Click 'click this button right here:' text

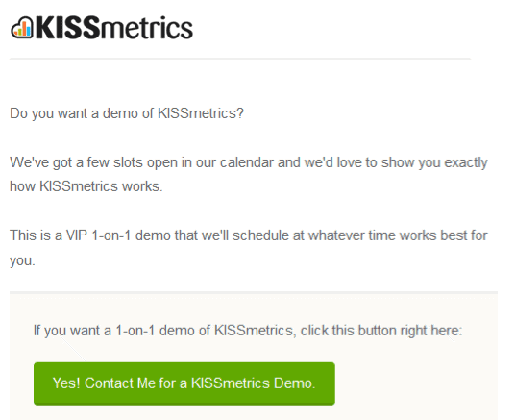[x=381, y=331]
